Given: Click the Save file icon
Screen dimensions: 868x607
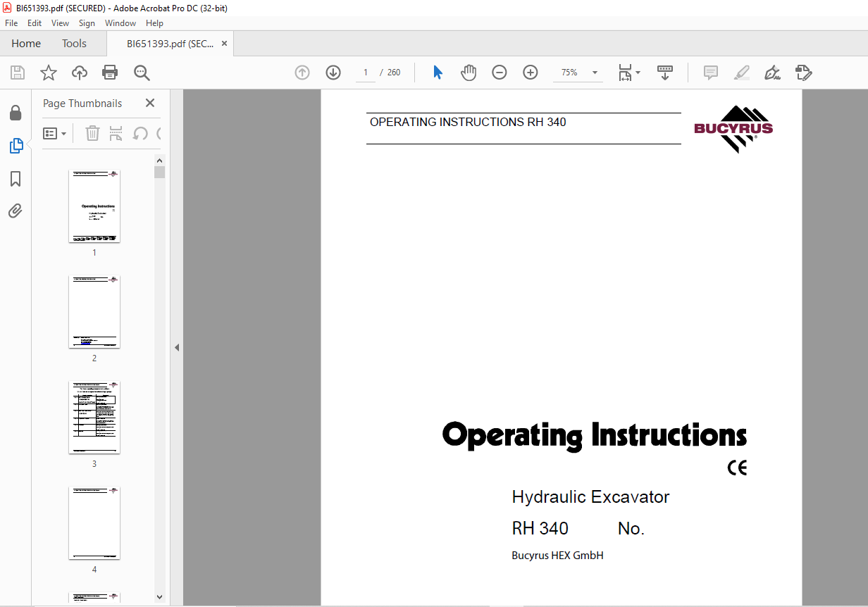Looking at the screenshot, I should click(x=18, y=73).
